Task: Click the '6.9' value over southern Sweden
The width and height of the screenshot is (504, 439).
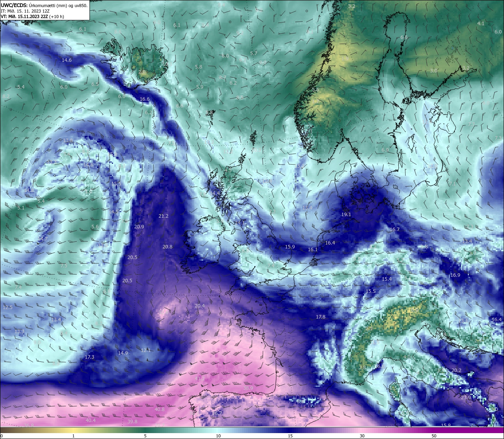Action: [385, 150]
